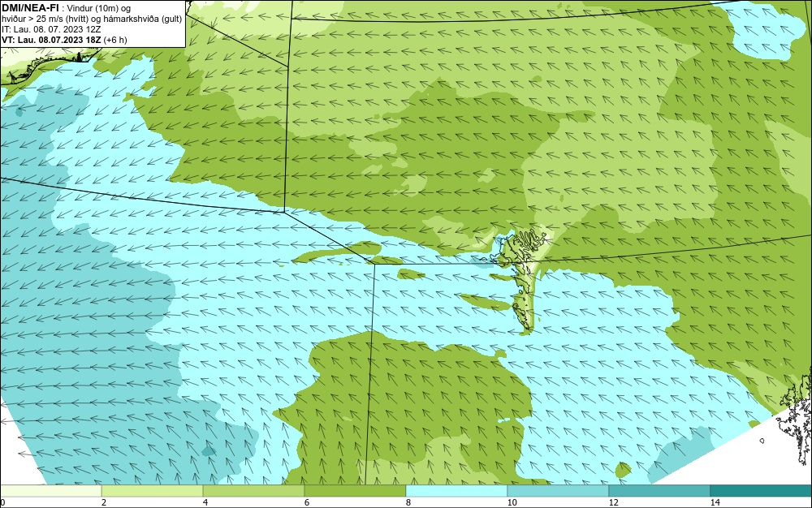The image size is (812, 508).
Task: Click the legend value label 6
Action: 307,502
